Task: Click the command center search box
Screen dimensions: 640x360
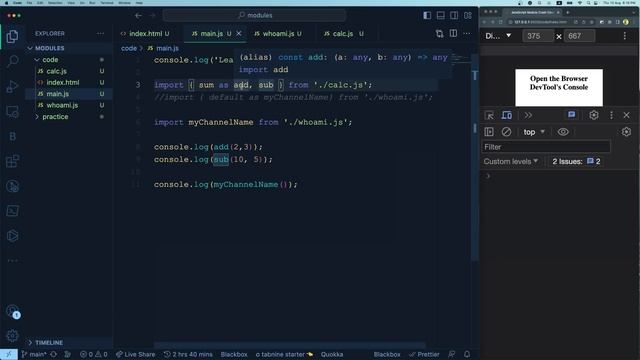Action: [x=254, y=16]
